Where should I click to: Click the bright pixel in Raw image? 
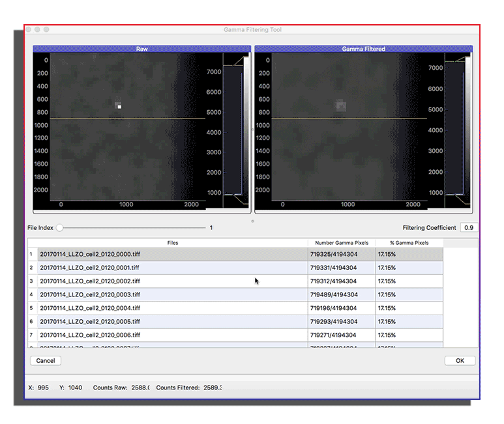point(119,106)
